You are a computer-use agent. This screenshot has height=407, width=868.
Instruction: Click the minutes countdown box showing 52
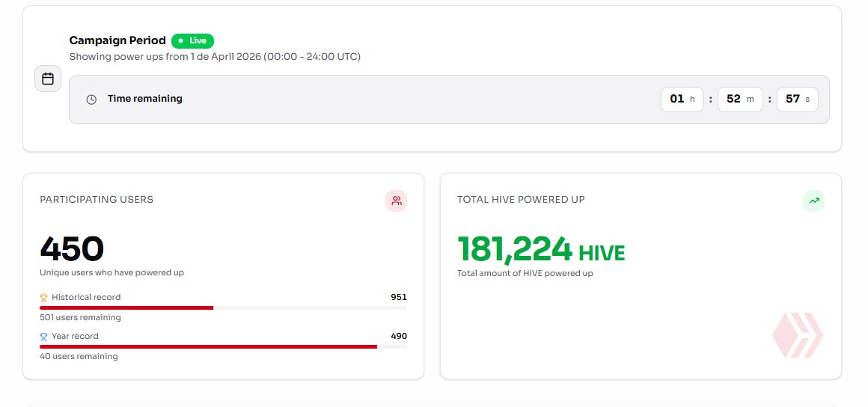pyautogui.click(x=740, y=99)
